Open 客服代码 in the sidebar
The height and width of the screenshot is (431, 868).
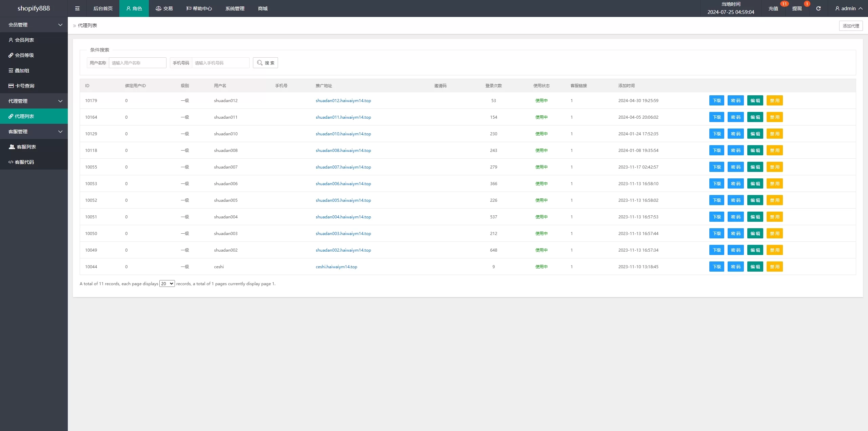24,162
